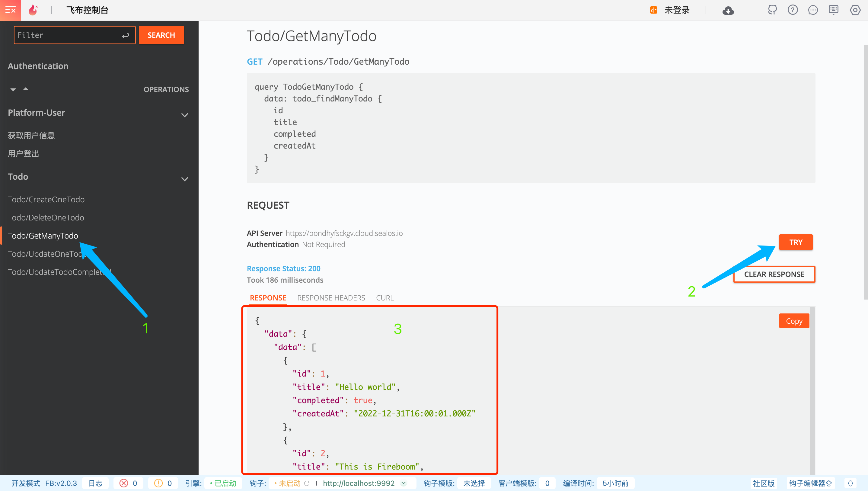Click the collapse-all up triangle icon

(x=26, y=89)
